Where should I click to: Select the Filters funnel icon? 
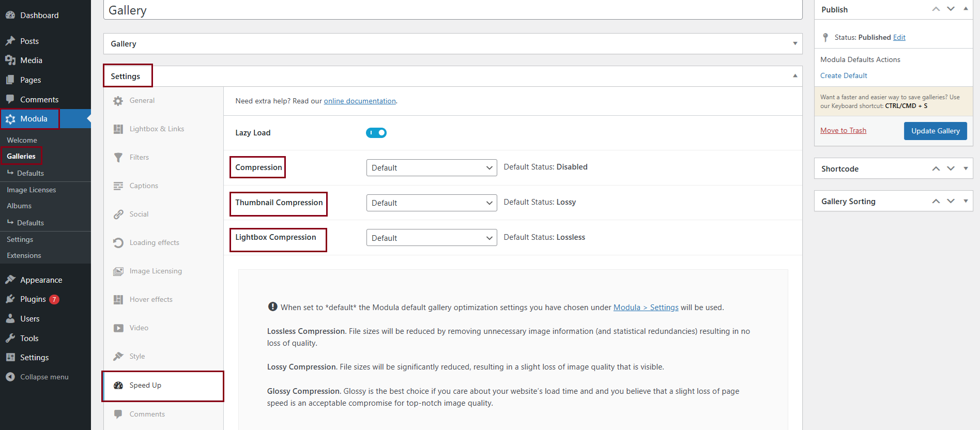[118, 158]
